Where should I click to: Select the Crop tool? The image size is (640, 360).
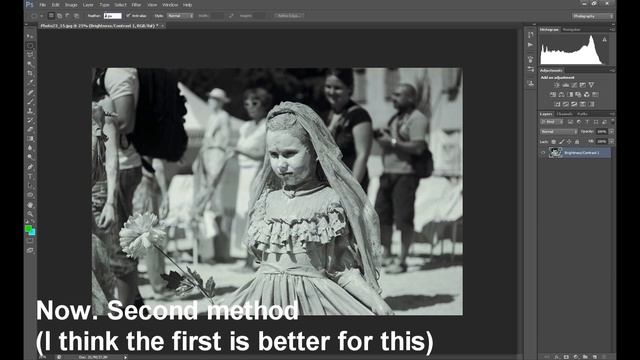(30, 73)
